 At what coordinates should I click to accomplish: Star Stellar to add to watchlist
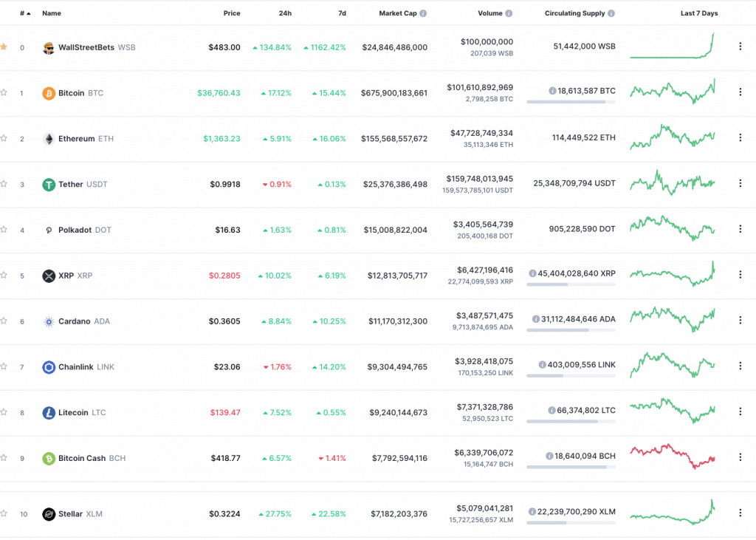(4, 513)
